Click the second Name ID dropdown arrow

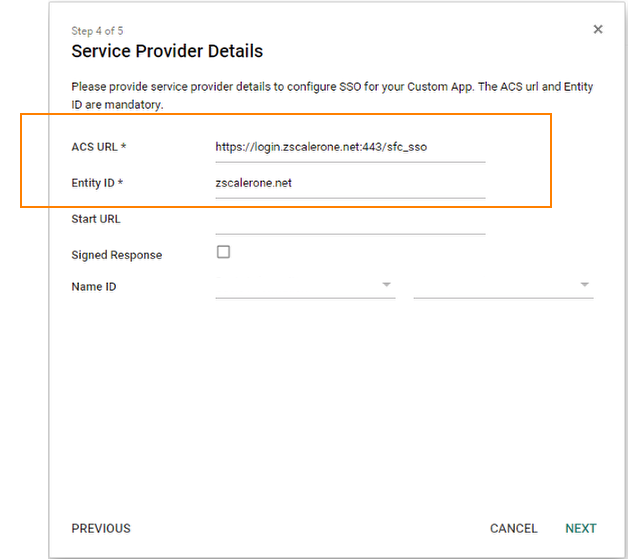584,285
